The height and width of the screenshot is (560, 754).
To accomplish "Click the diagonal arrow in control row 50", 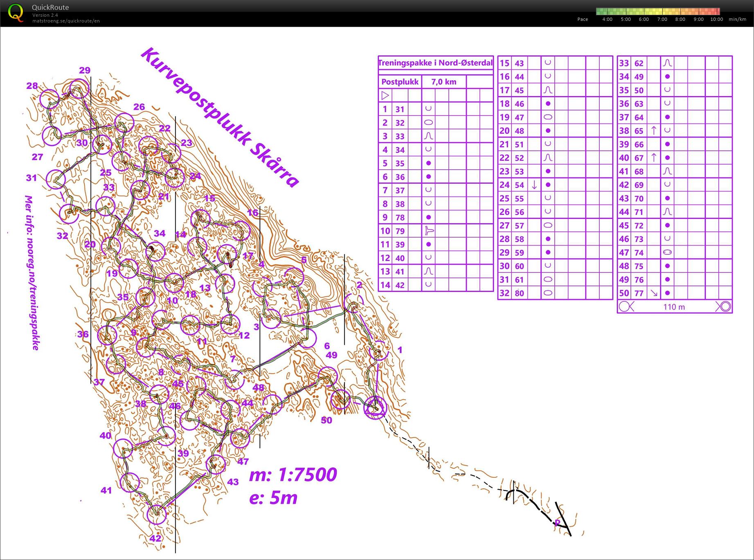I will [654, 293].
